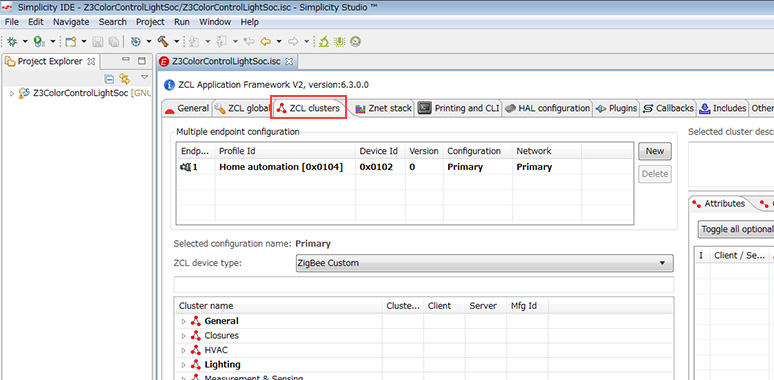Open the Project menu
This screenshot has width=774, height=380.
pyautogui.click(x=150, y=22)
